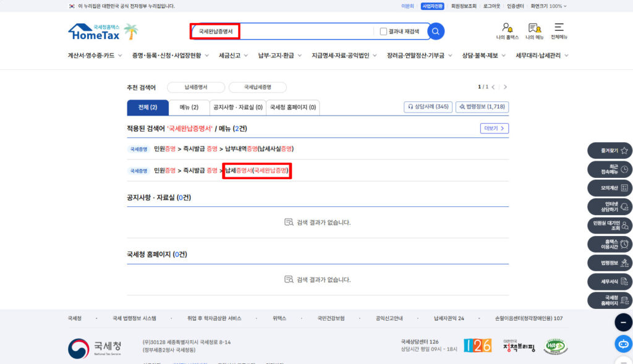
Task: Collapse side menu with minus button
Action: coord(623,323)
